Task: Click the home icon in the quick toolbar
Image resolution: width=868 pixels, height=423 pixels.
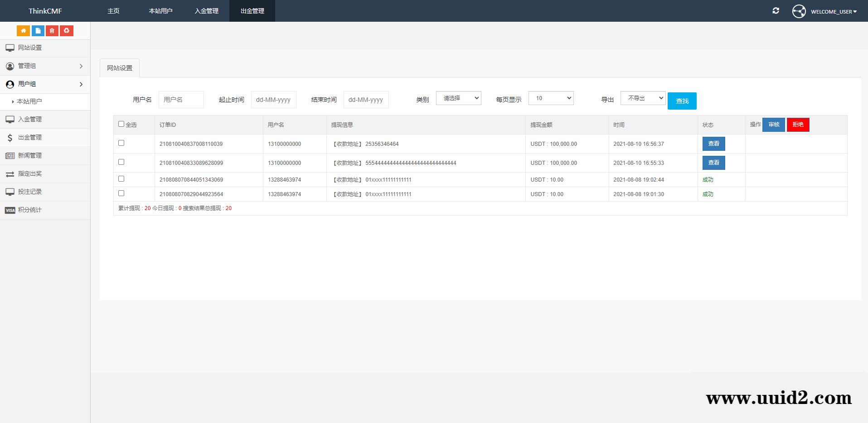Action: click(23, 30)
